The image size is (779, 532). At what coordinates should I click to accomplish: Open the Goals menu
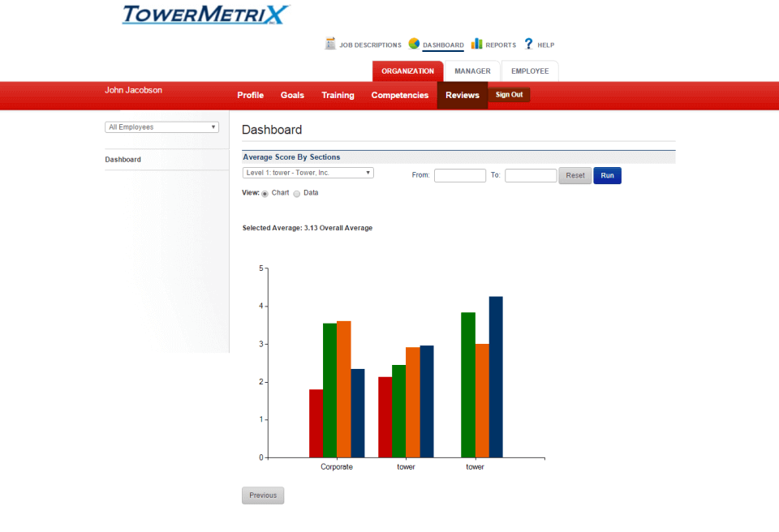(x=292, y=95)
